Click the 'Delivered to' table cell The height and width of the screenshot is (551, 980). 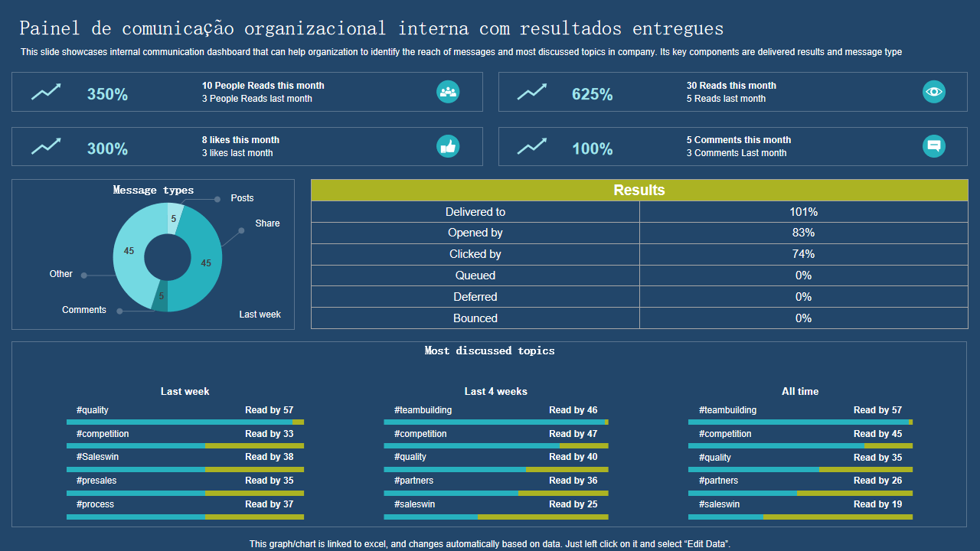pyautogui.click(x=475, y=212)
